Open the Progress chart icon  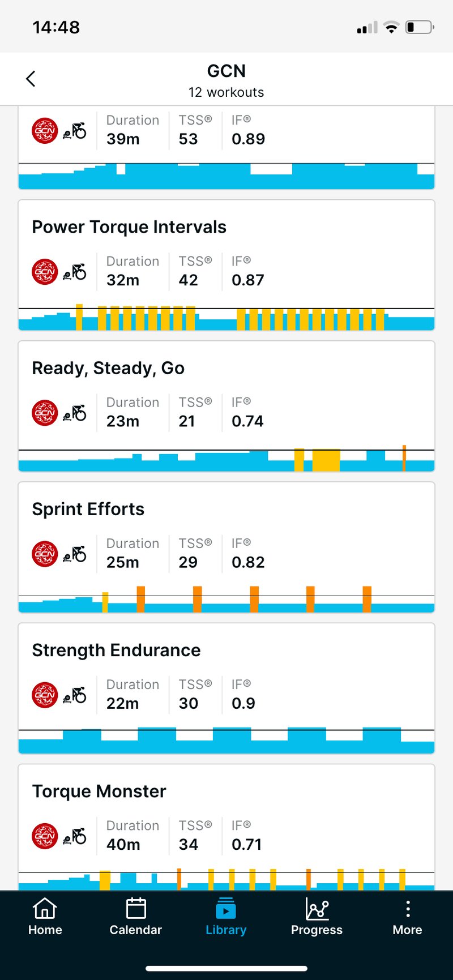[x=317, y=909]
